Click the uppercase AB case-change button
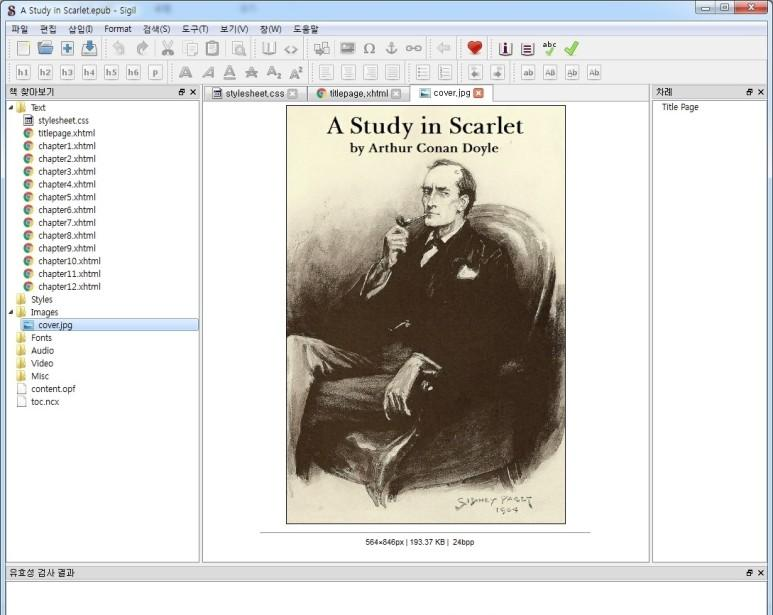 [550, 72]
